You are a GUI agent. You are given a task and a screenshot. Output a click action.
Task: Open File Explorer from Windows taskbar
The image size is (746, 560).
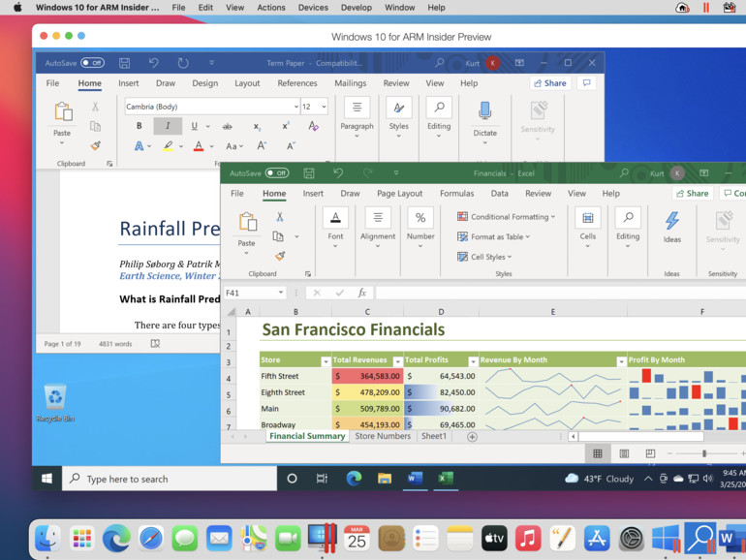coord(385,479)
